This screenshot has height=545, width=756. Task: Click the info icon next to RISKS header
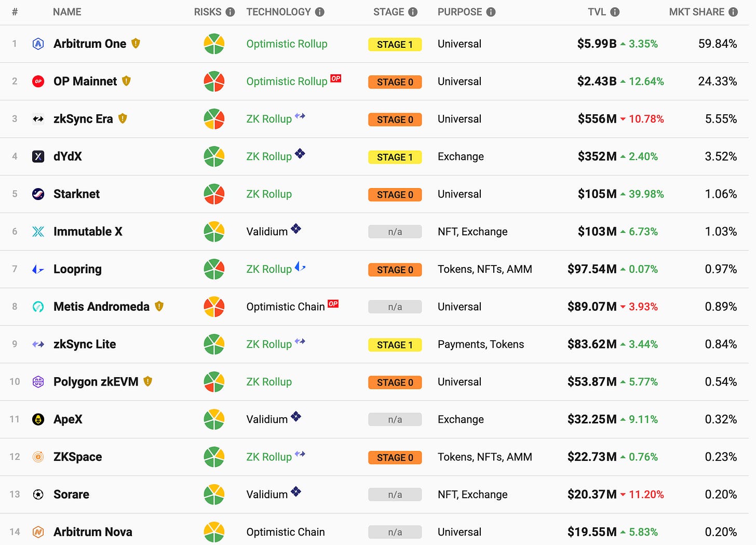[230, 12]
